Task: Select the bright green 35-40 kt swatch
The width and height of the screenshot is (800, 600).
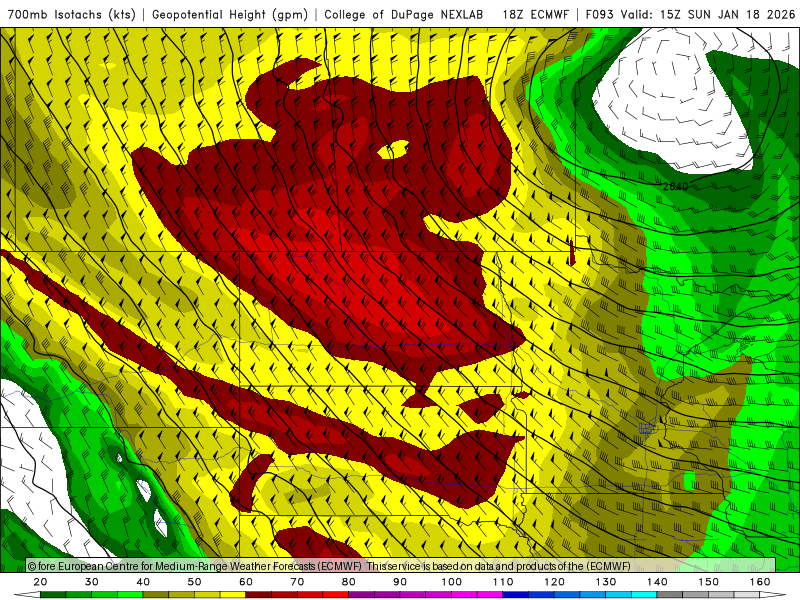Action: 130,594
